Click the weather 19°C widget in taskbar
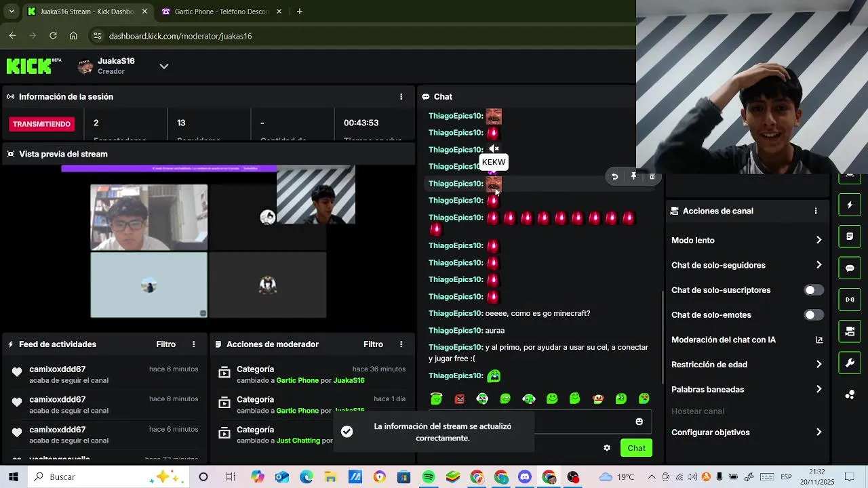The width and height of the screenshot is (868, 488). coord(616,477)
